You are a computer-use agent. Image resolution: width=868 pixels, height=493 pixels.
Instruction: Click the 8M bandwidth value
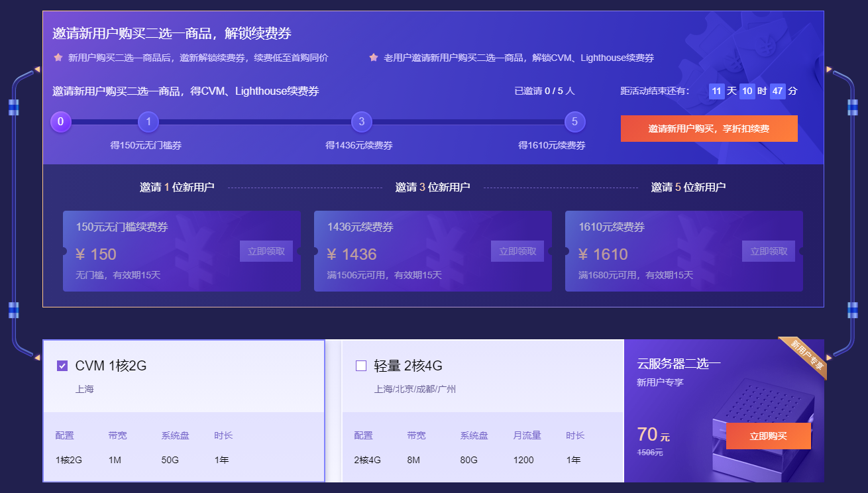click(414, 460)
